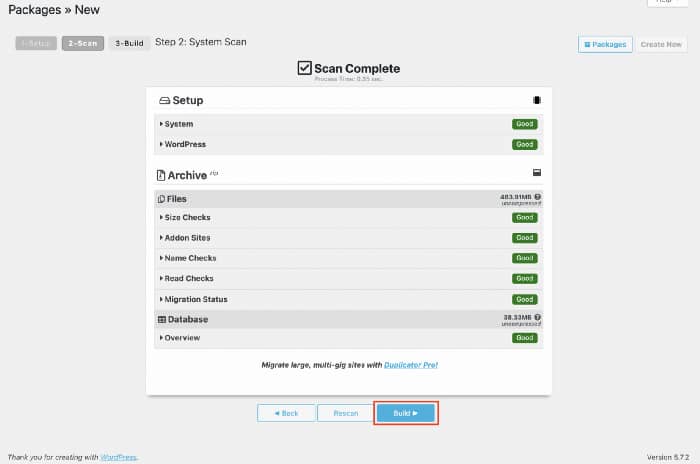
Task: Click the Database table icon
Action: (x=161, y=320)
